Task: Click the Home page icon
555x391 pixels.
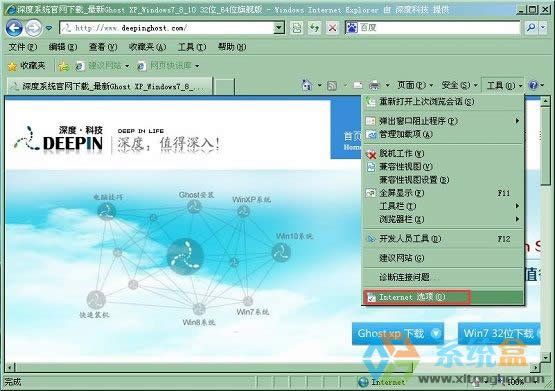Action: click(307, 85)
